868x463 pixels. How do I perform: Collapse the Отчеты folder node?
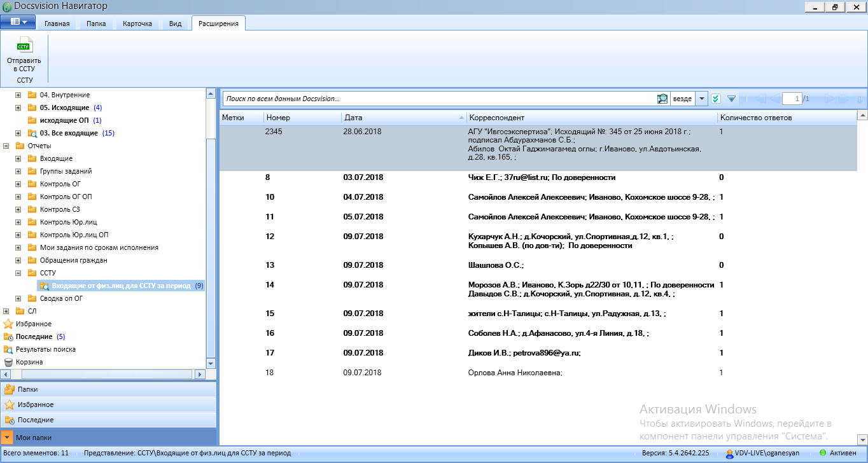tap(6, 146)
